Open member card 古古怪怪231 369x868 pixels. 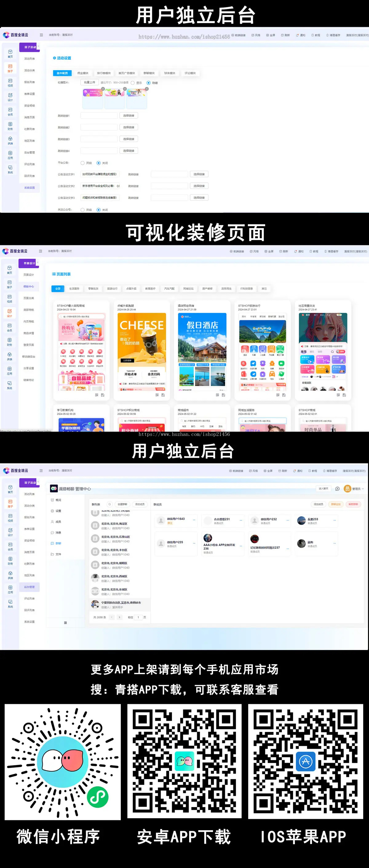223,521
